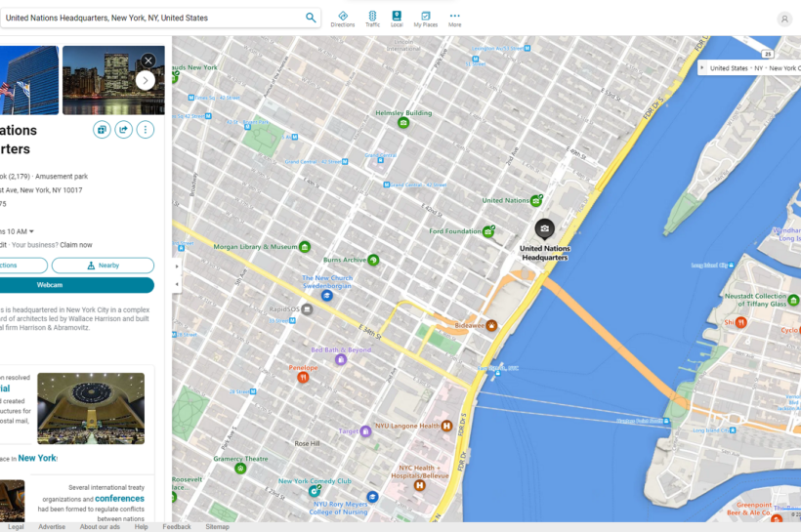This screenshot has width=801, height=532.
Task: Click the Claim now link
Action: pos(76,245)
